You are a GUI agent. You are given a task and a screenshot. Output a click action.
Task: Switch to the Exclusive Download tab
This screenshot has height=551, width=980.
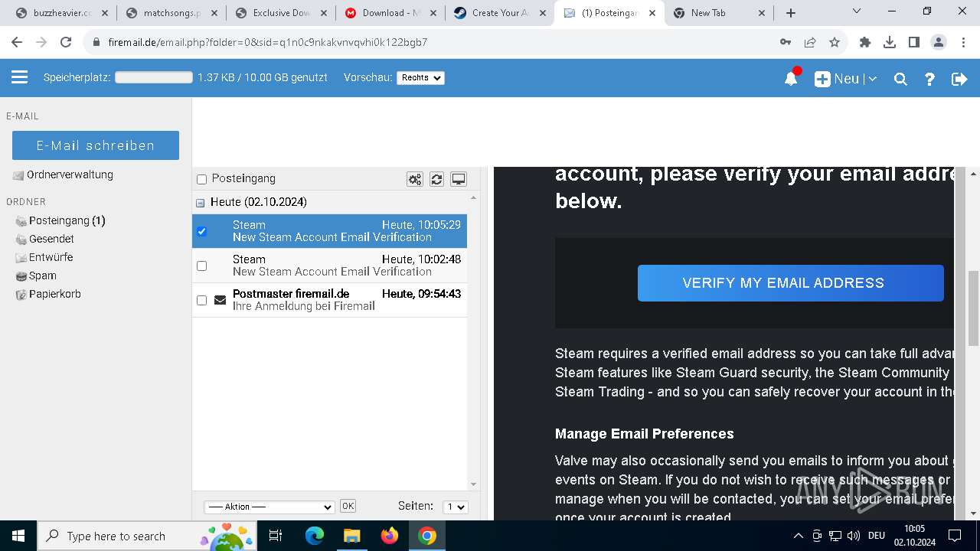(280, 13)
